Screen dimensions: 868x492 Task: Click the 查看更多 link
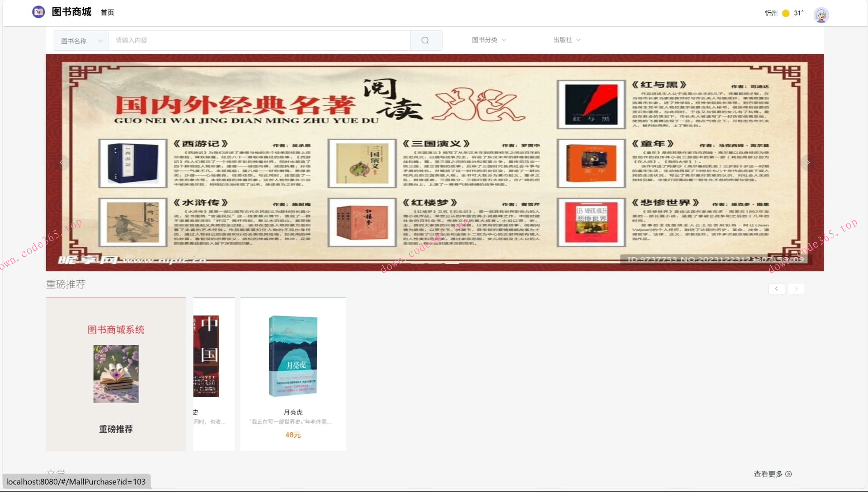[x=768, y=474]
